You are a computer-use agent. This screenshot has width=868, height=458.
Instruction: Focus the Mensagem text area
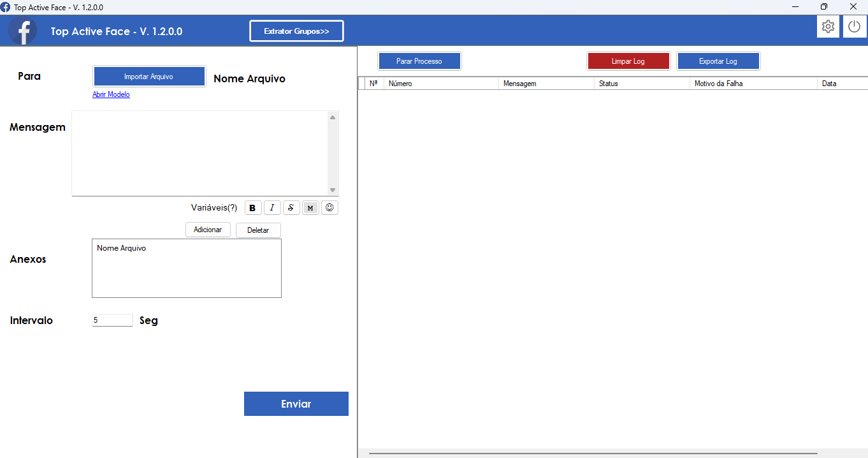pos(200,153)
